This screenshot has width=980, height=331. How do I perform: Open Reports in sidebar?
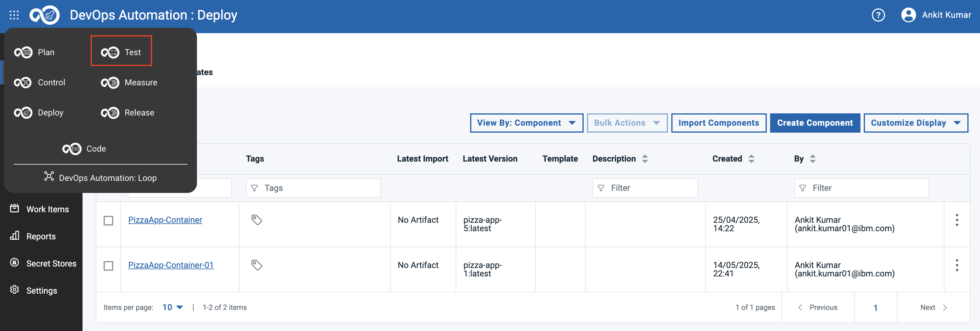(x=33, y=236)
